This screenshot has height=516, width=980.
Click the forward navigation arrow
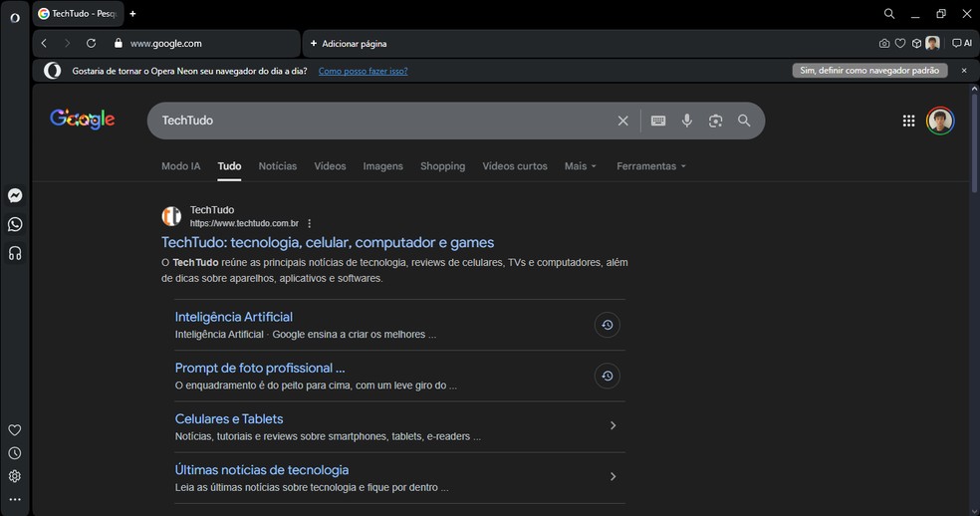pos(68,43)
